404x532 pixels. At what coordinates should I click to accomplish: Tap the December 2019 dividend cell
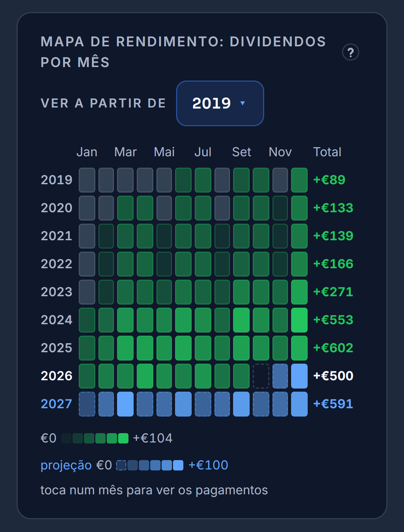(x=299, y=180)
